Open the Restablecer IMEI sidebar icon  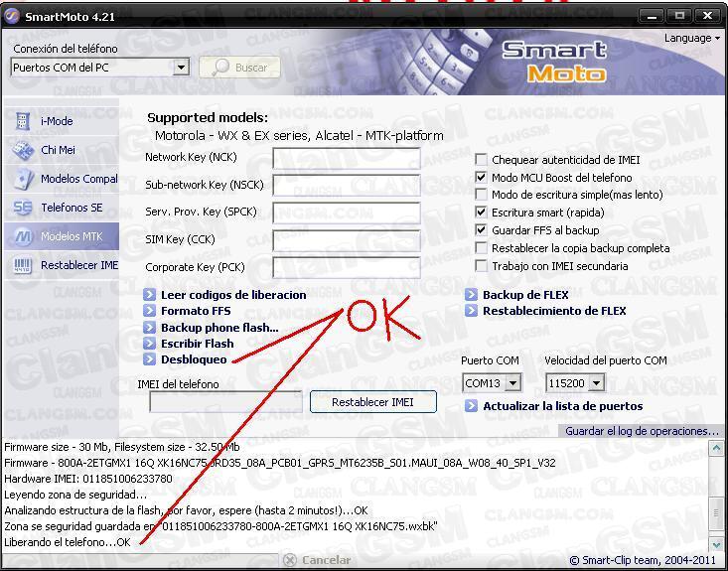tap(23, 266)
